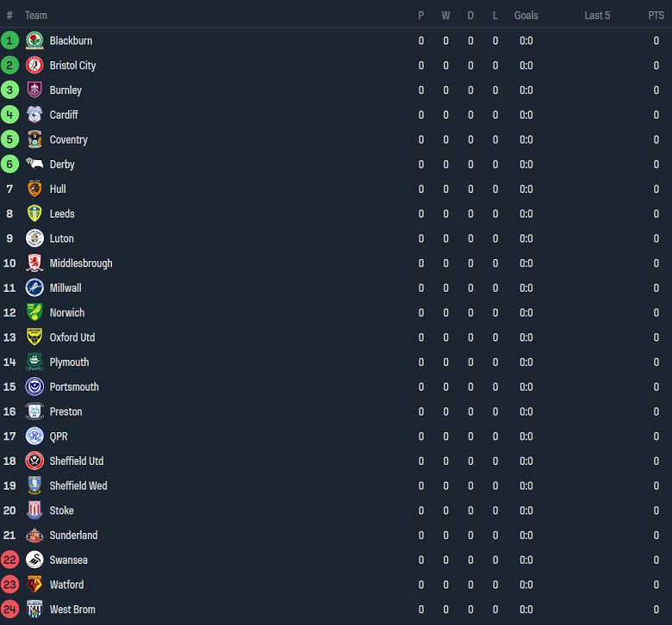Viewport: 672px width, 625px height.
Task: Click the Bristol City club crest
Action: point(34,65)
